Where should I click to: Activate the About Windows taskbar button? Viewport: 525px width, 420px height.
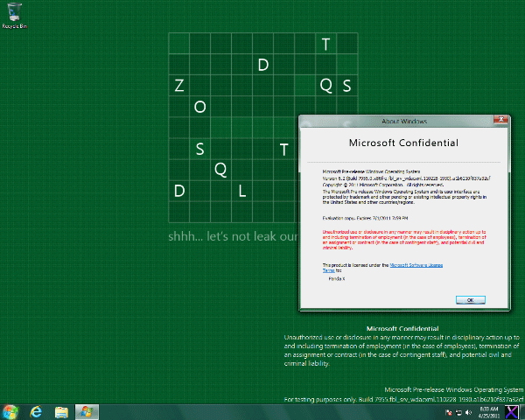[87, 412]
